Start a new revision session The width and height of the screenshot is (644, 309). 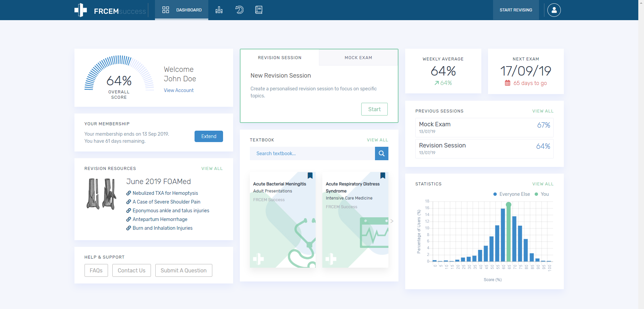click(374, 109)
